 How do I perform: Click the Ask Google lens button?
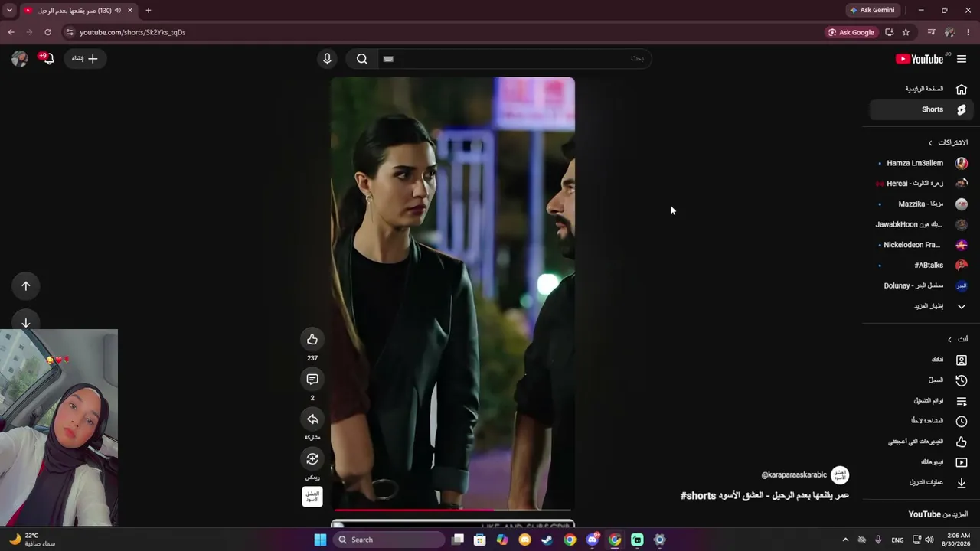[851, 32]
